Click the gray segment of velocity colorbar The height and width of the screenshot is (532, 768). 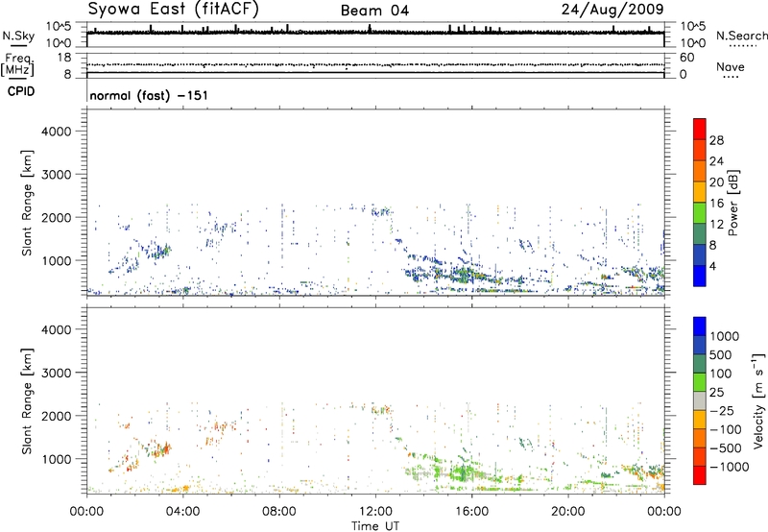click(x=700, y=401)
